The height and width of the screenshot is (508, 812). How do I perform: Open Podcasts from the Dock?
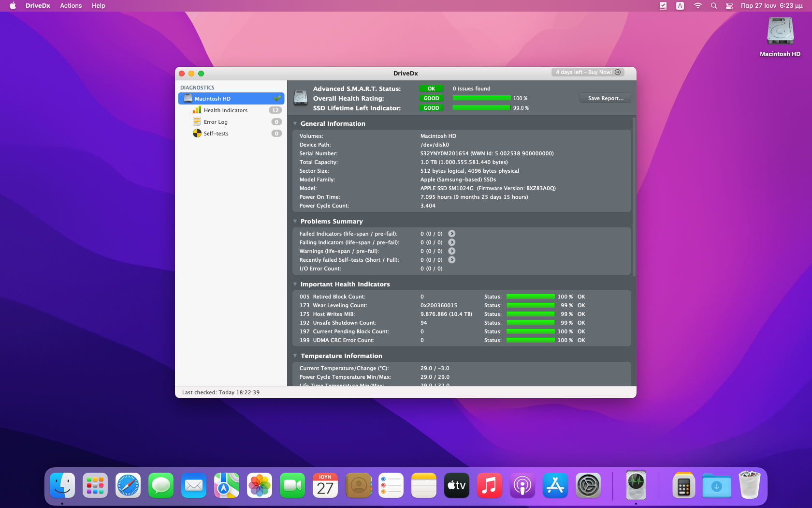click(522, 485)
